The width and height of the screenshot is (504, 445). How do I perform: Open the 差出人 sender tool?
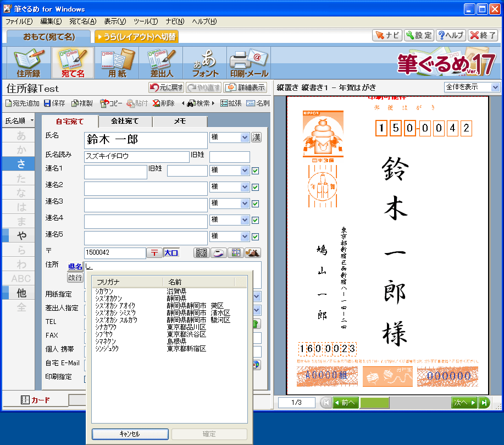click(162, 63)
